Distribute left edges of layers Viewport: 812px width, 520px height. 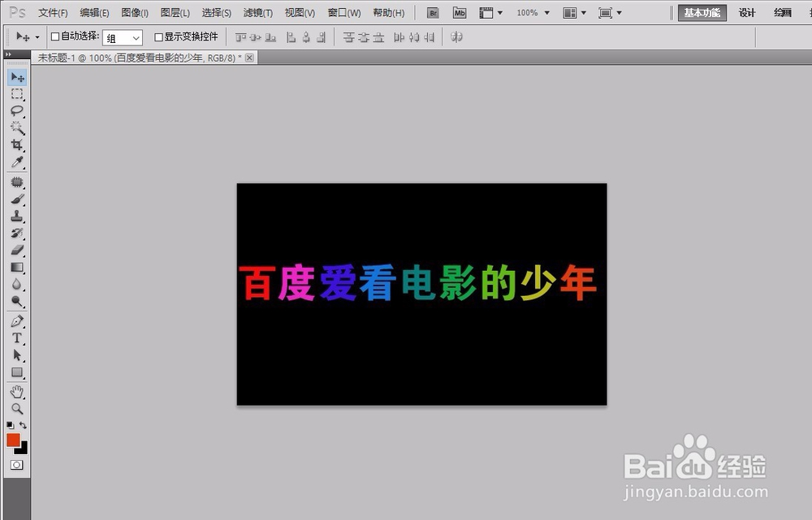[x=399, y=37]
